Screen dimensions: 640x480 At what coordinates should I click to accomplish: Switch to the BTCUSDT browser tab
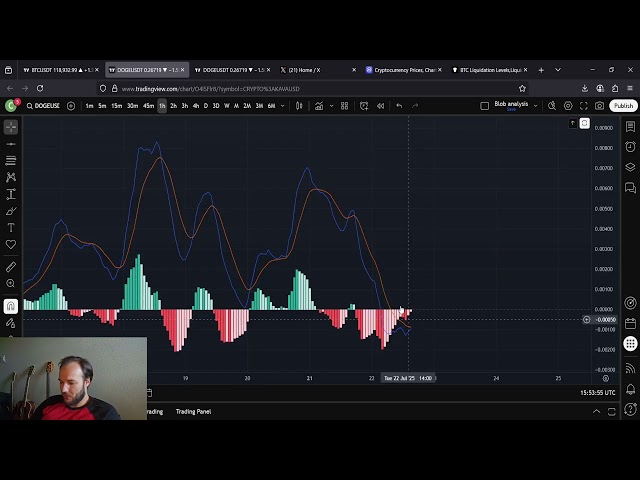coord(60,70)
